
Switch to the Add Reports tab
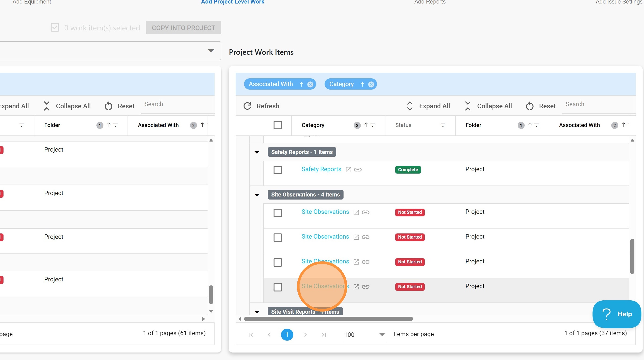click(430, 2)
